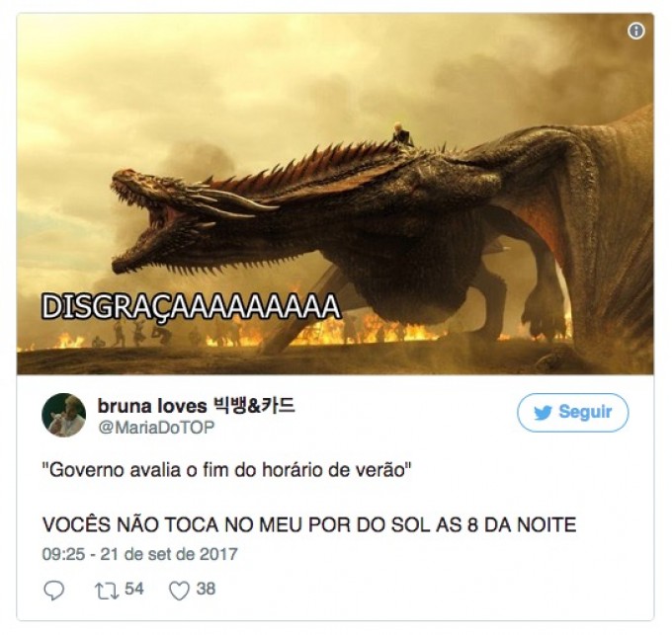Visit the @MariaDoTOP handle
The height and width of the screenshot is (635, 672).
coord(156,428)
